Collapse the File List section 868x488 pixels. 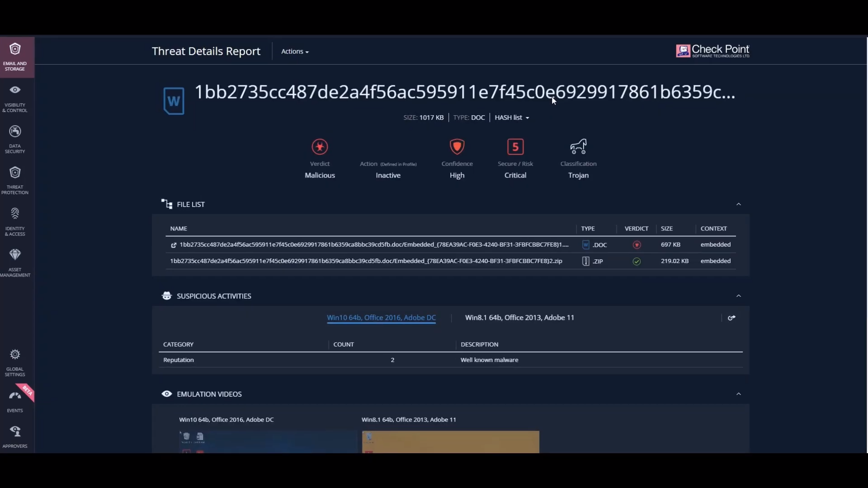739,204
